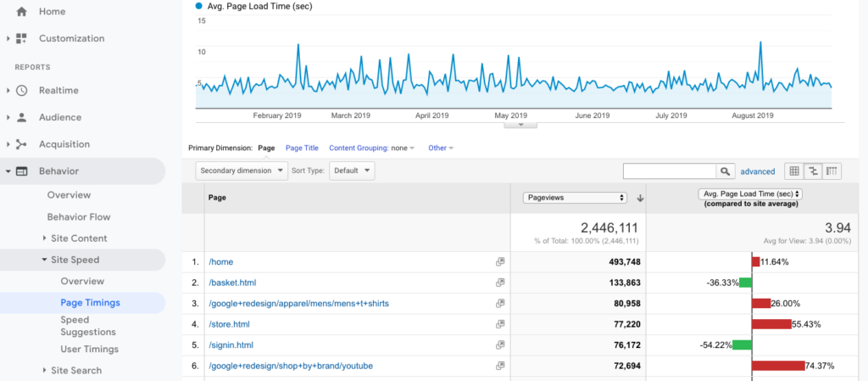The image size is (868, 381).
Task: Switch to data table view icon
Action: tap(793, 171)
